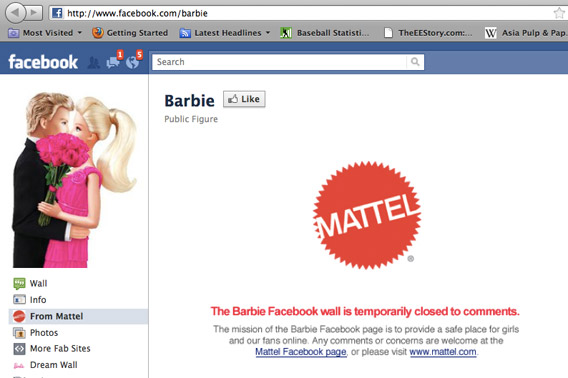Expand the Most Visited dropdown arrow

coord(80,33)
